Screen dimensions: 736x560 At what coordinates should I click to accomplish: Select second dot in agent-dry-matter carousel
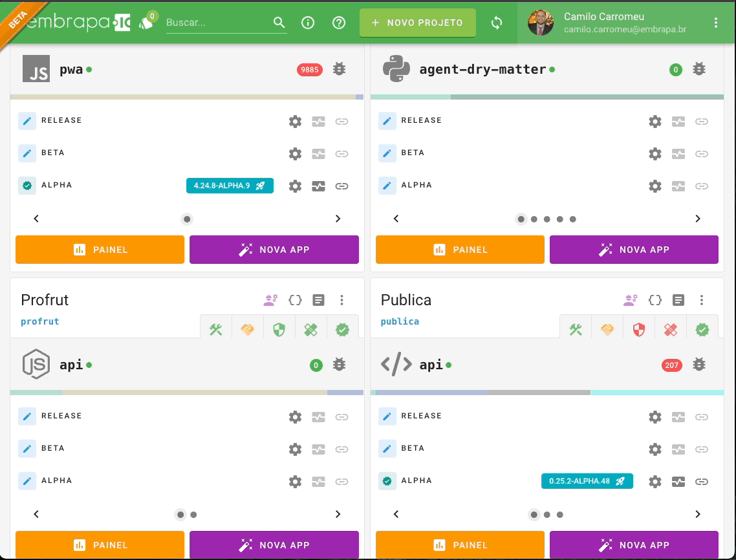[x=534, y=219]
